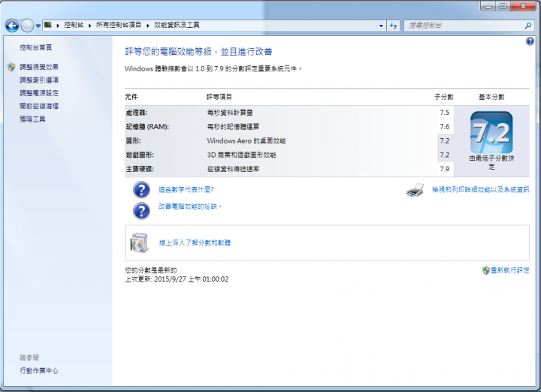
Task: Open 開啟磁碟清理 sidebar link
Action: click(x=39, y=106)
